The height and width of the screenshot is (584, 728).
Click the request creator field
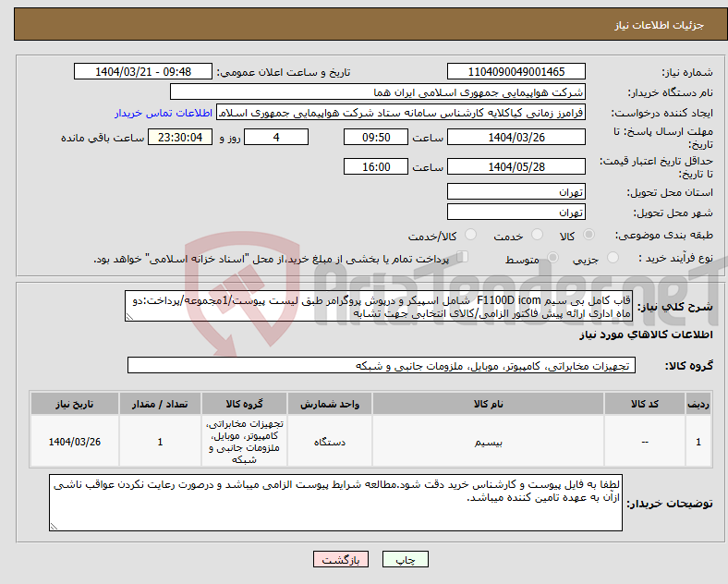tap(401, 113)
